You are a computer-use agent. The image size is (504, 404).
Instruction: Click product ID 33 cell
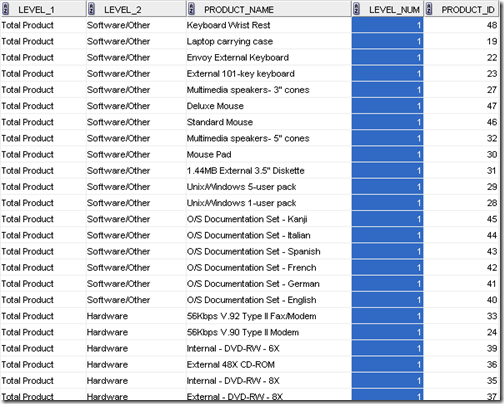[461, 316]
